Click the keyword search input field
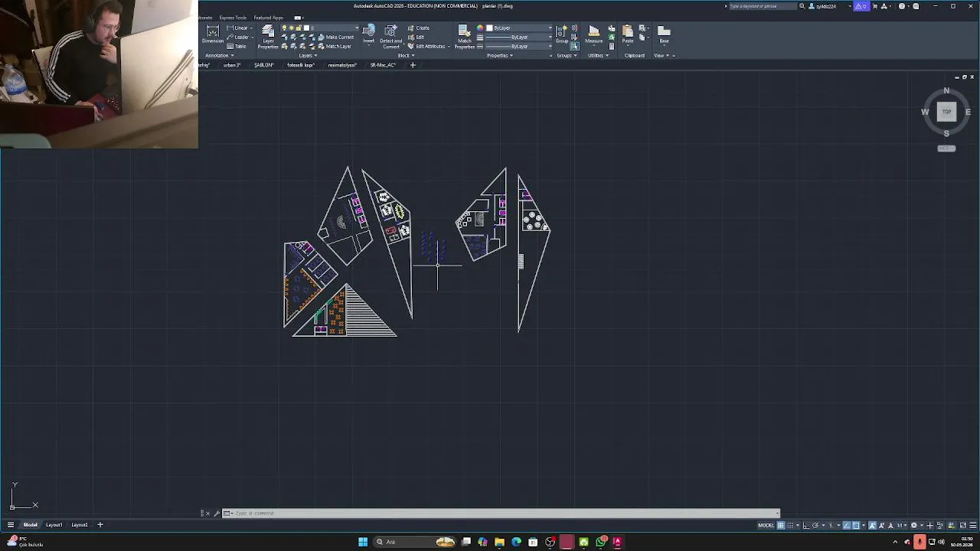The image size is (980, 551). point(762,6)
